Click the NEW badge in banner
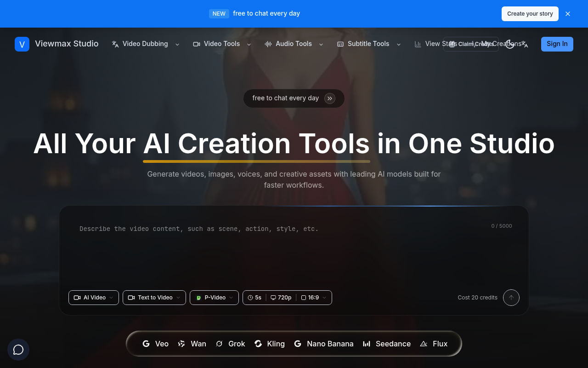The height and width of the screenshot is (368, 588). 219,14
